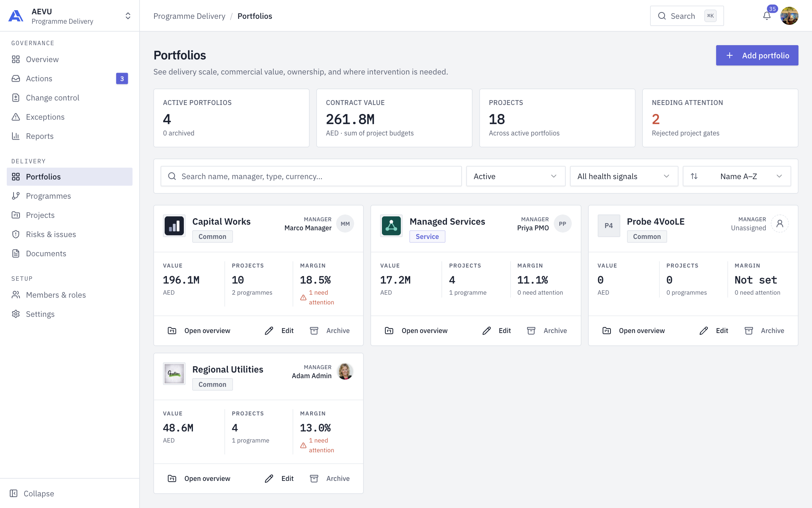
Task: Click the open overview icon on Probe 4VooLE
Action: [x=607, y=331]
